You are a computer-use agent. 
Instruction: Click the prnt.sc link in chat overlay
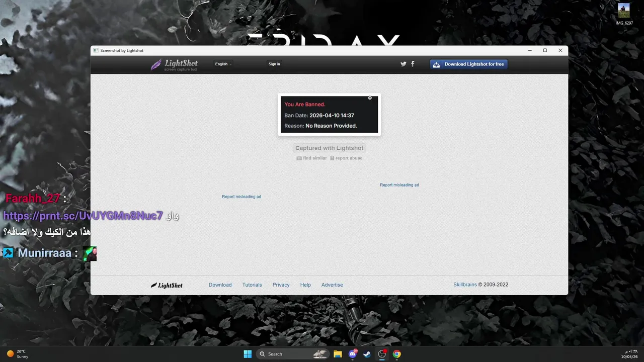click(x=83, y=216)
